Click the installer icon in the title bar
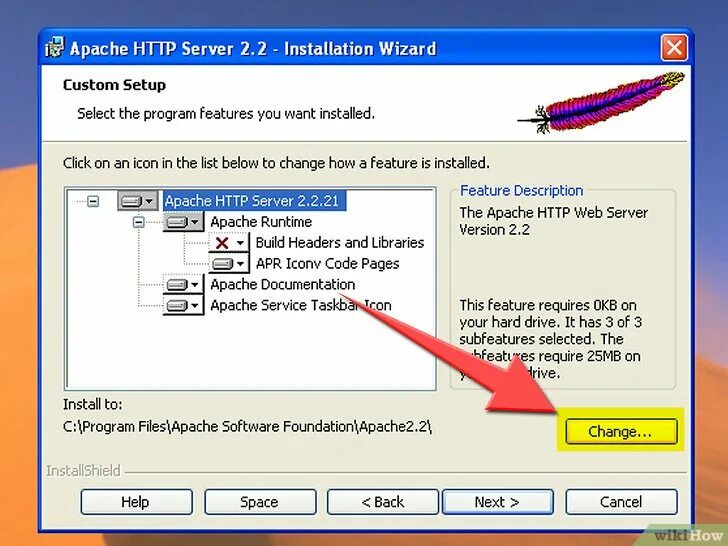This screenshot has height=546, width=728. (x=54, y=48)
